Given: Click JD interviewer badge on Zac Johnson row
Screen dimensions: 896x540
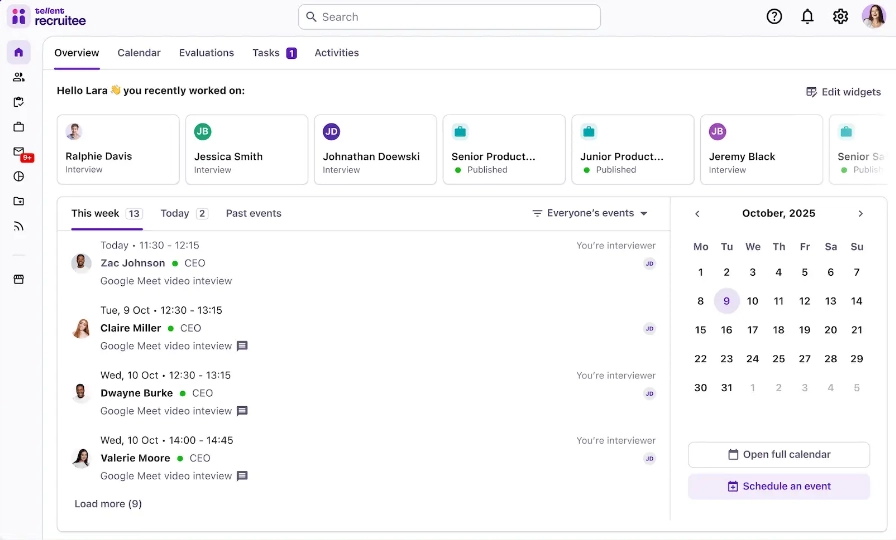Looking at the screenshot, I should [649, 263].
